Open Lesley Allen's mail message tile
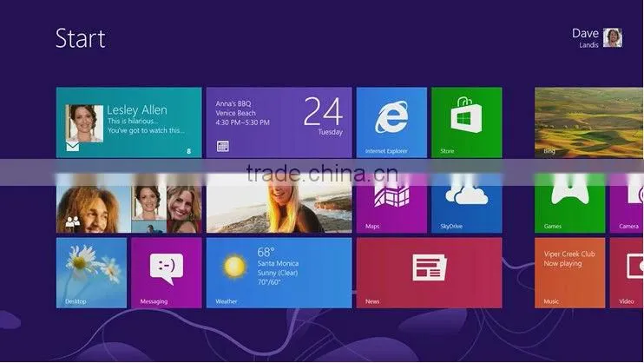This screenshot has height=363, width=644. pyautogui.click(x=129, y=122)
